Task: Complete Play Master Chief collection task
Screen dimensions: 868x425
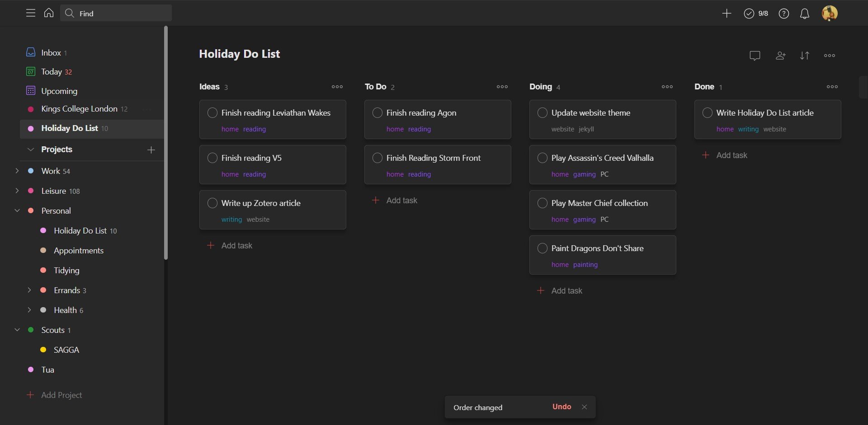Action: [542, 203]
